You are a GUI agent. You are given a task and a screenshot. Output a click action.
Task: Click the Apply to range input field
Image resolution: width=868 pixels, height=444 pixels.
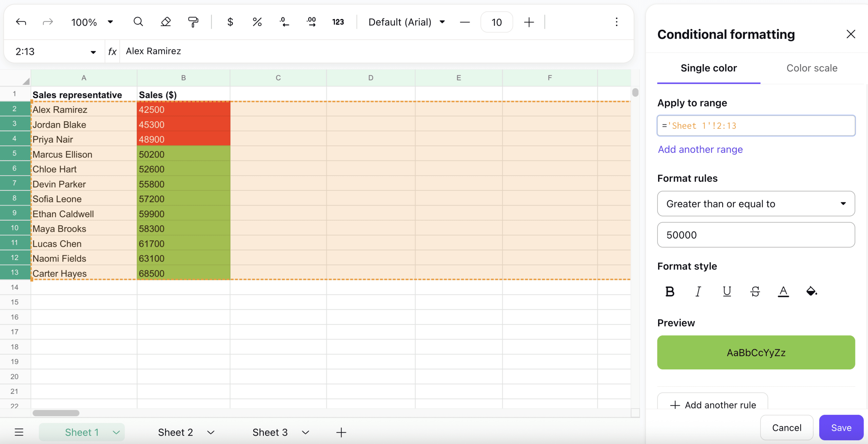pyautogui.click(x=755, y=125)
